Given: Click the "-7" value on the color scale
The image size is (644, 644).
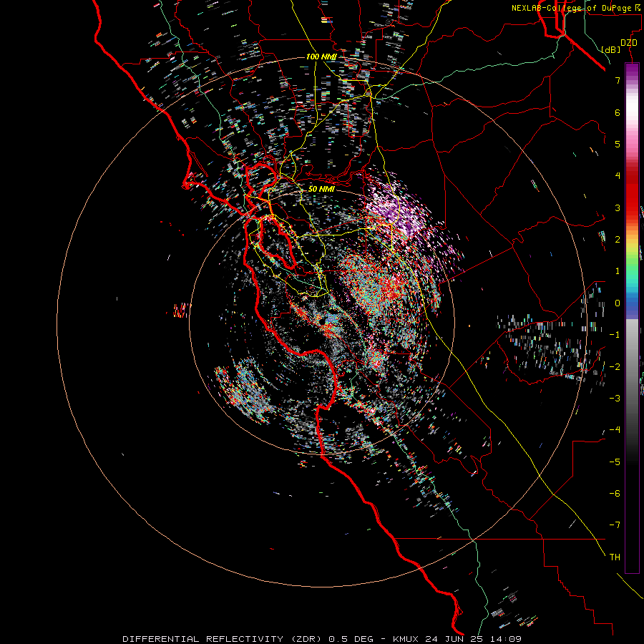Looking at the screenshot, I should (x=615, y=525).
